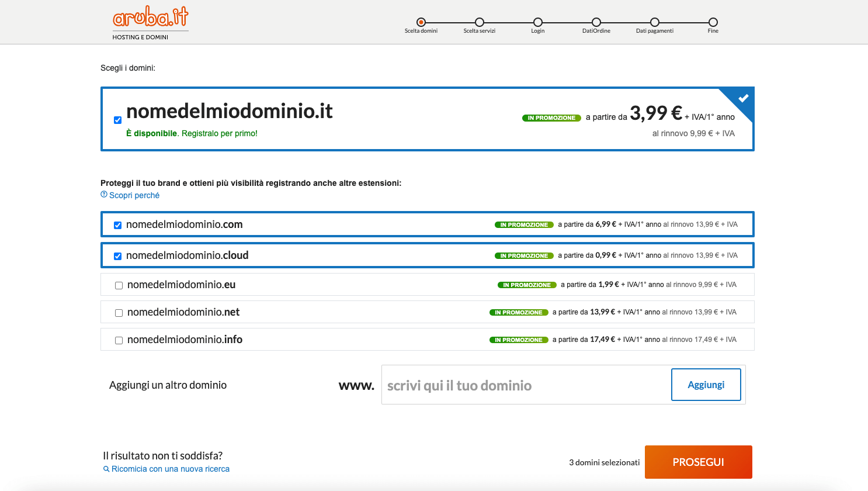Select the nomedelmiodominio.info checkbox
The image size is (868, 491).
tap(119, 340)
